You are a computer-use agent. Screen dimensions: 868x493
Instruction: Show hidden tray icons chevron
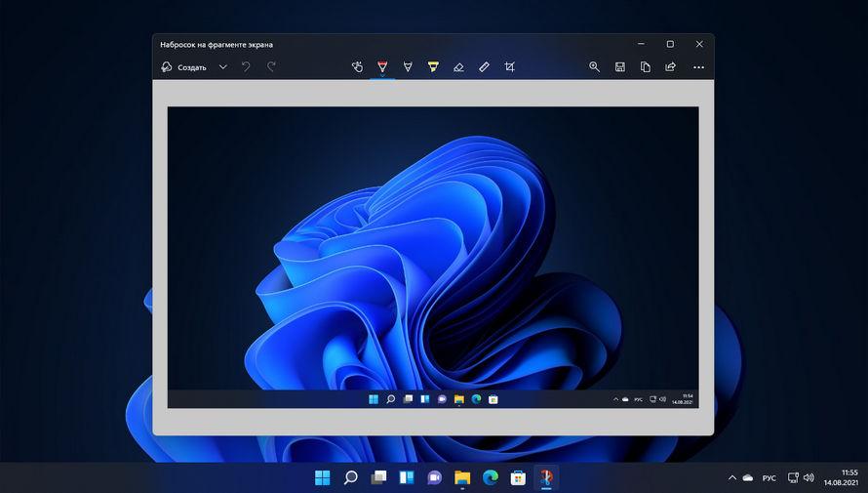(732, 477)
